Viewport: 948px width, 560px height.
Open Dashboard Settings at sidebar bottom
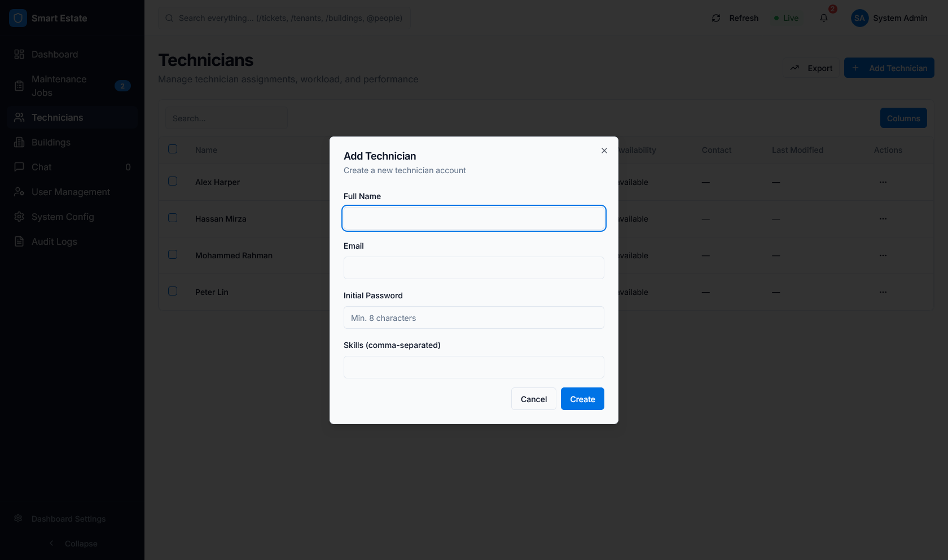(68, 519)
